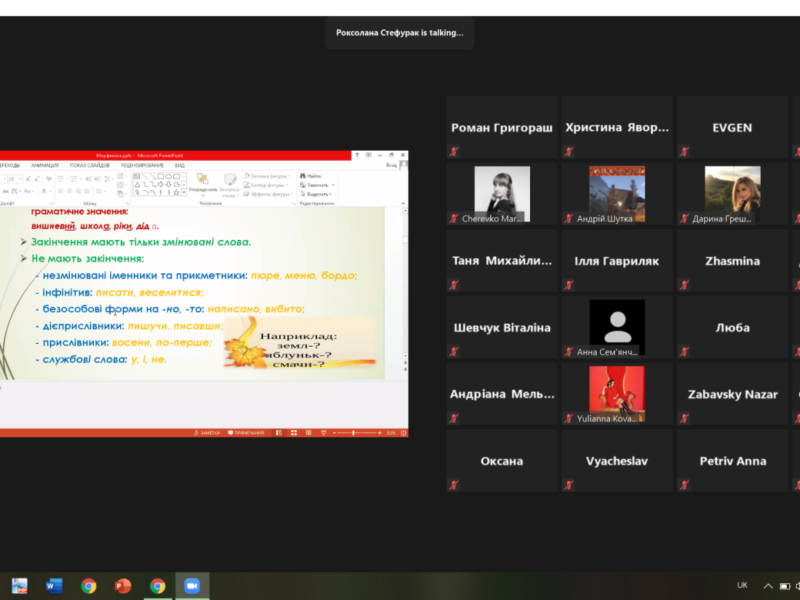Screen dimensions: 800x600
Task: Show hidden icons in the system tray
Action: pos(768,586)
